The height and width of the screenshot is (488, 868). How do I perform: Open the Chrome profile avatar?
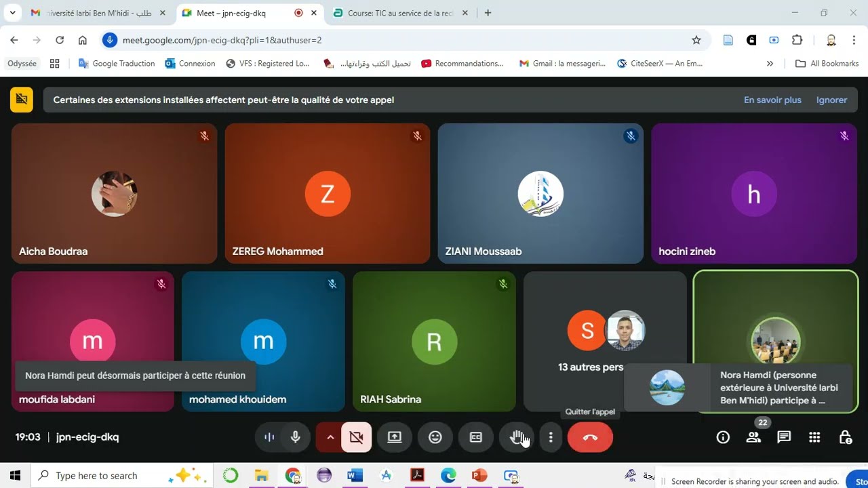(831, 40)
